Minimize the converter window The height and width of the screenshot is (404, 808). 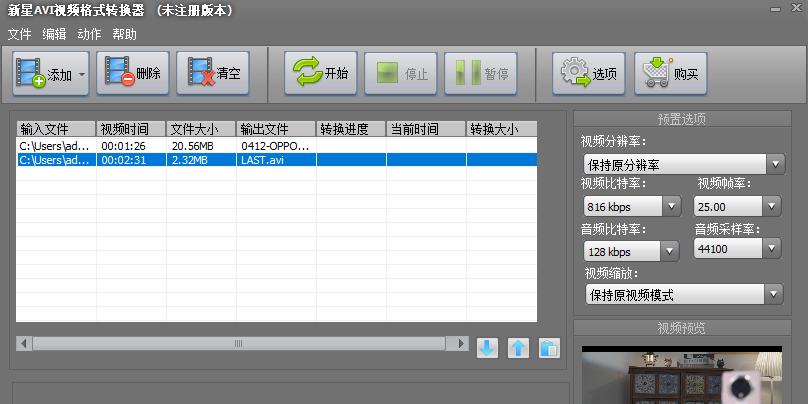tap(775, 10)
